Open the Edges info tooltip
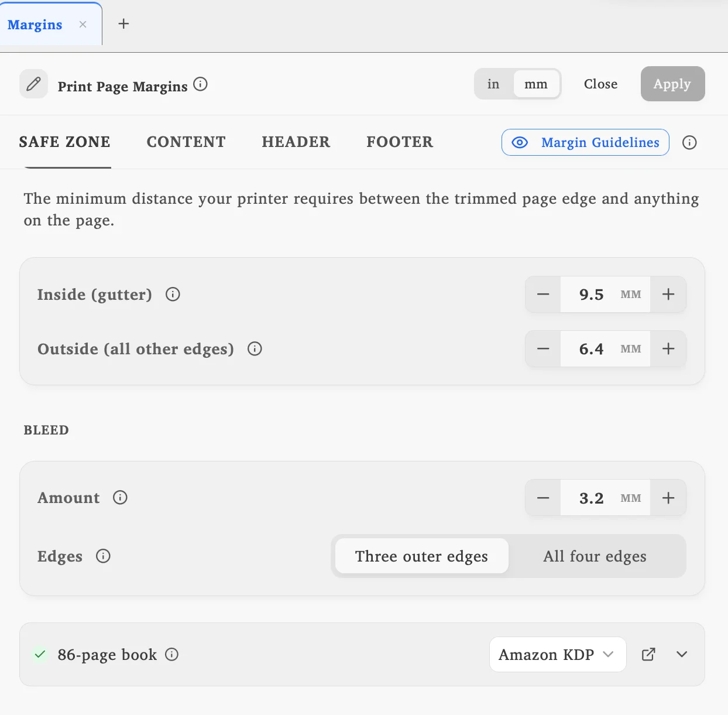Screen dimensions: 728x715 pyautogui.click(x=103, y=556)
